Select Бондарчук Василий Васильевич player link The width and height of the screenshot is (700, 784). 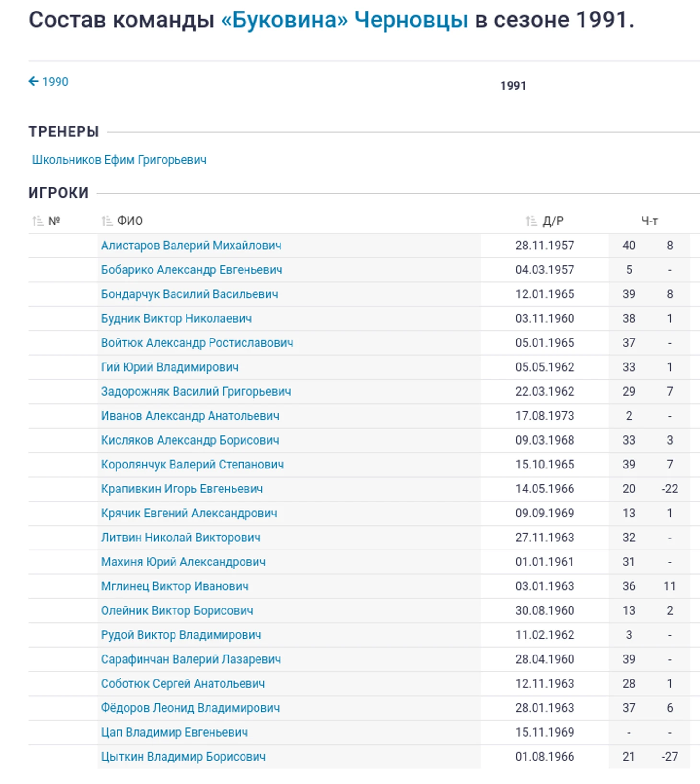tap(189, 294)
